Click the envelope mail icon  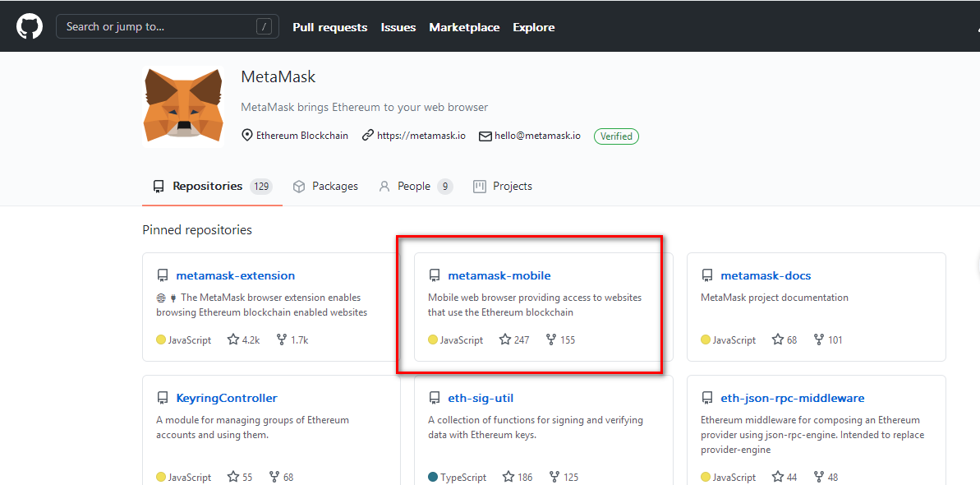[x=485, y=136]
